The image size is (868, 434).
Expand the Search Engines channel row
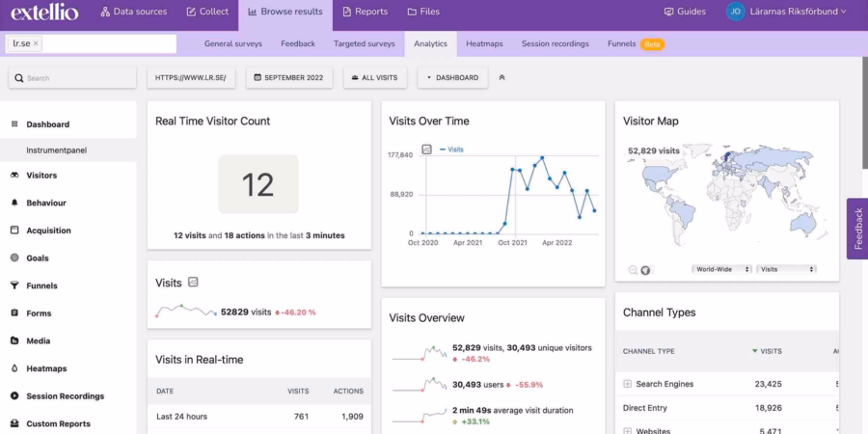point(627,384)
